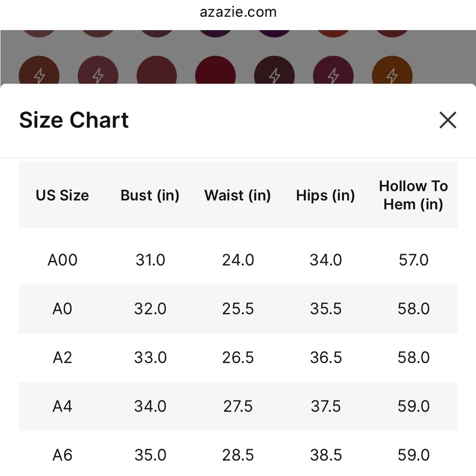Click the Waist (in) column header
This screenshot has height=476, width=476.
coord(238,195)
